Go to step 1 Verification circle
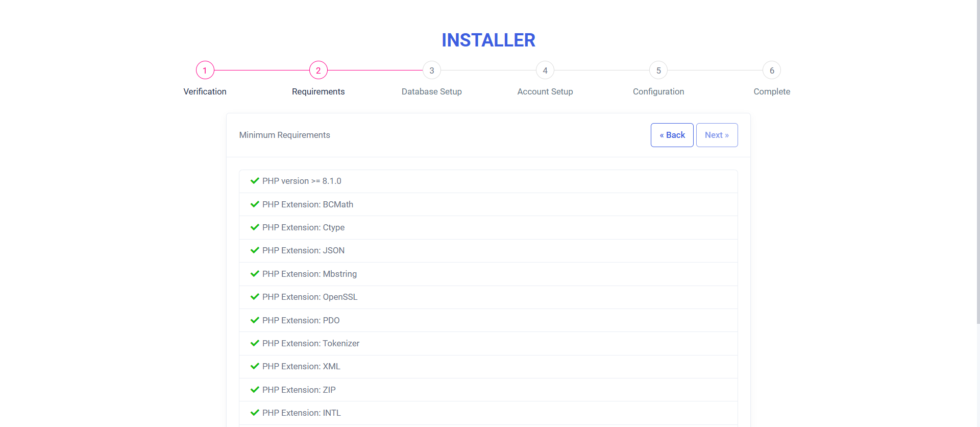The image size is (980, 427). pyautogui.click(x=205, y=70)
